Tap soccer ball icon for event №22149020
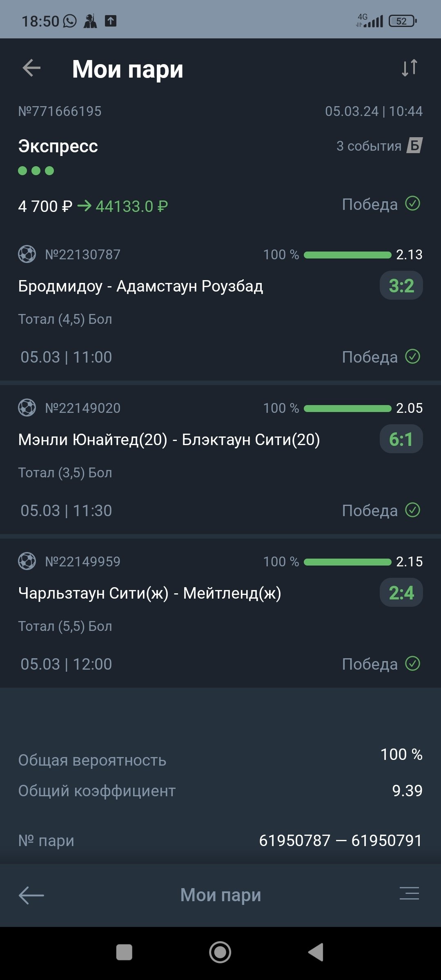Screen dimensions: 441x980 (27, 408)
